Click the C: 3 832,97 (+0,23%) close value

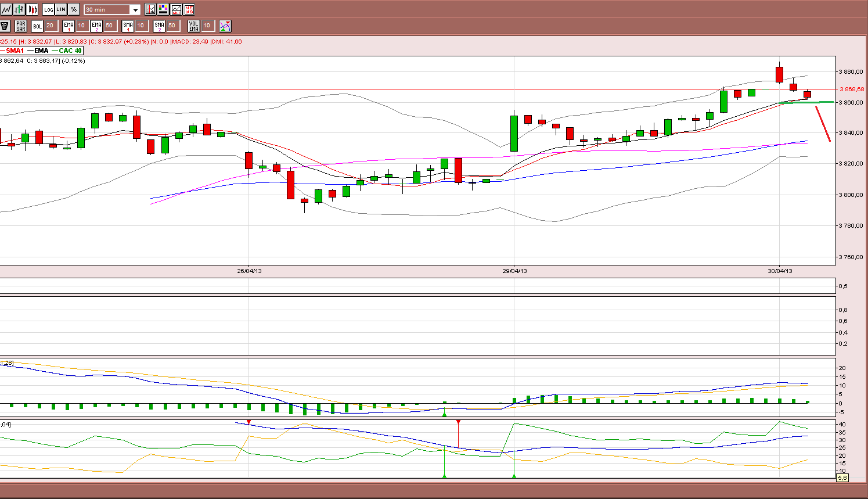pos(119,42)
